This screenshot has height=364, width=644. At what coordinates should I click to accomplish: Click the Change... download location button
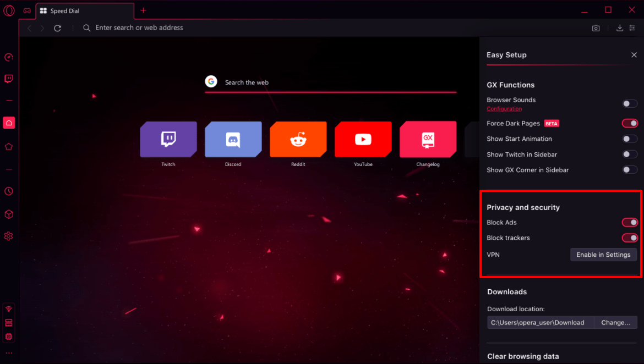pyautogui.click(x=615, y=323)
